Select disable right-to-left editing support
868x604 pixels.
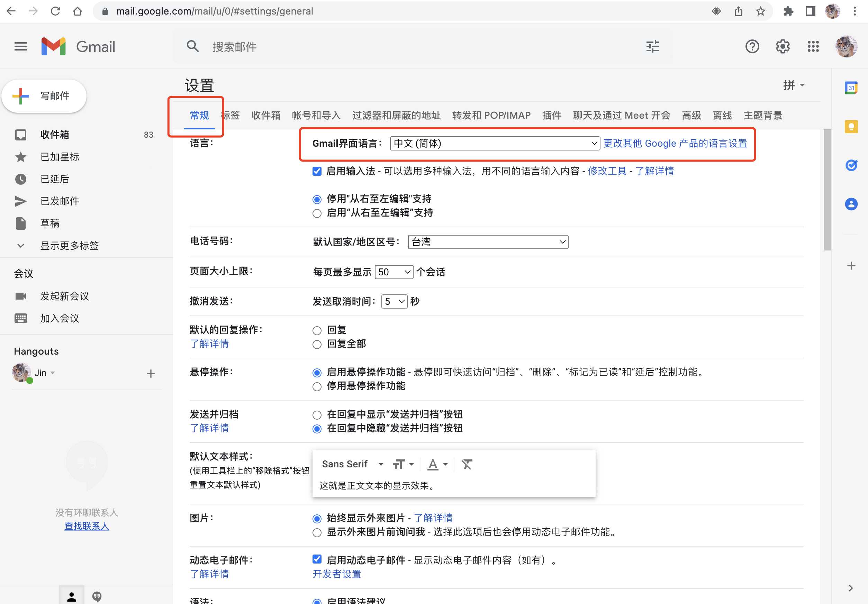point(317,199)
